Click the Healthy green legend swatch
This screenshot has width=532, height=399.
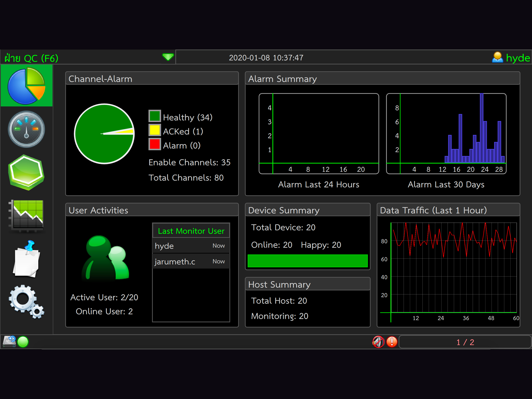[x=155, y=116]
